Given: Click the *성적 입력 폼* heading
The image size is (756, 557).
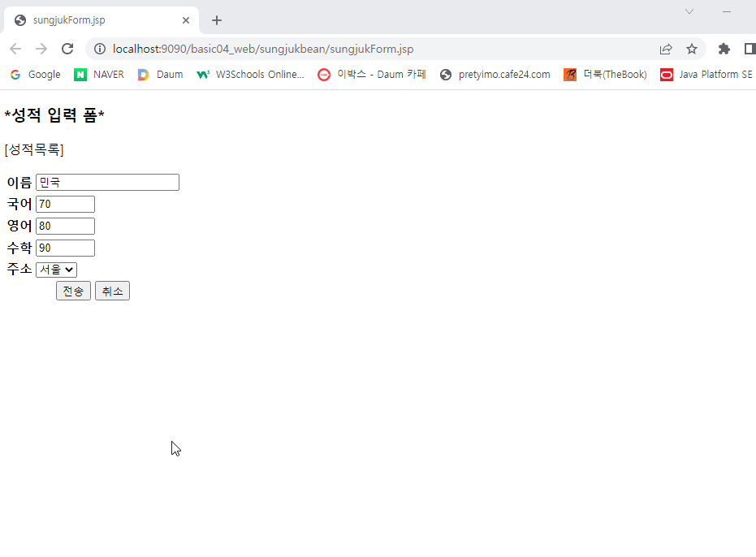Looking at the screenshot, I should (54, 115).
